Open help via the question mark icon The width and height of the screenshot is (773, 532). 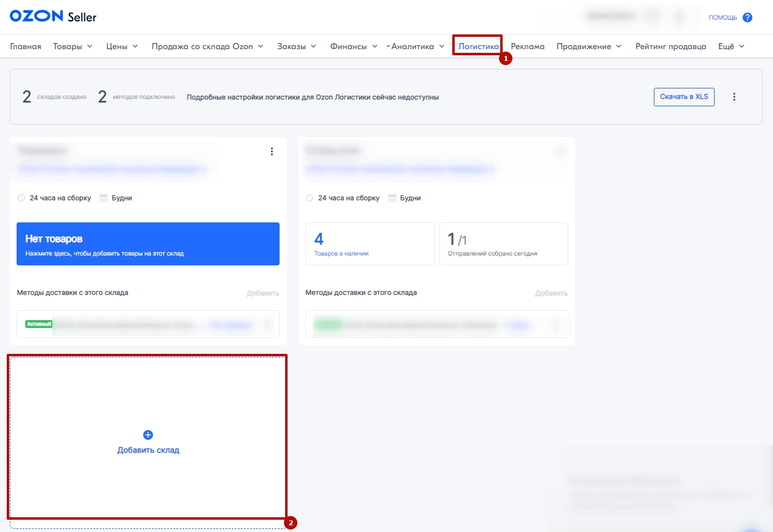pos(747,17)
